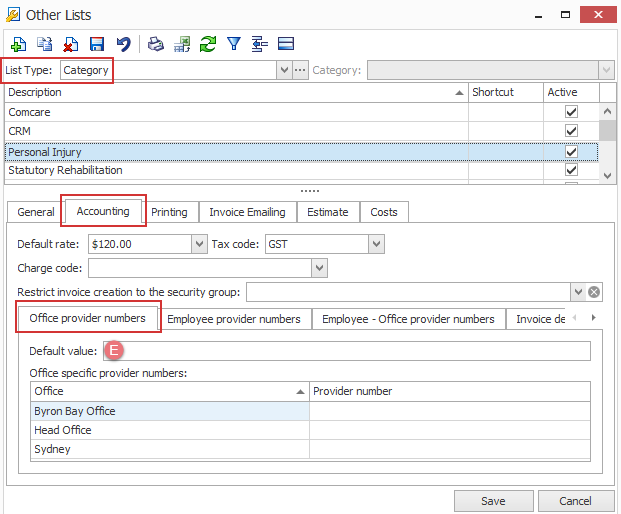Screen dimensions: 621x514
Task: Open the Default rate dropdown
Action: (198, 244)
